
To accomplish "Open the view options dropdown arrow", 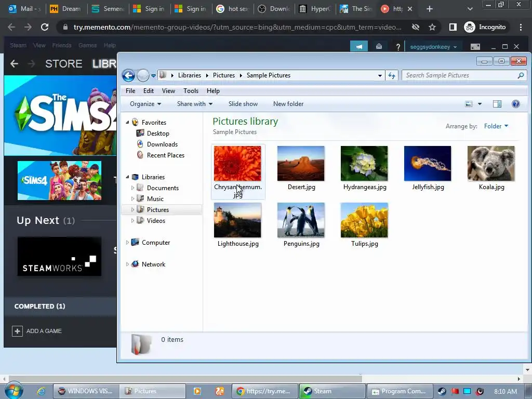I will (x=480, y=104).
